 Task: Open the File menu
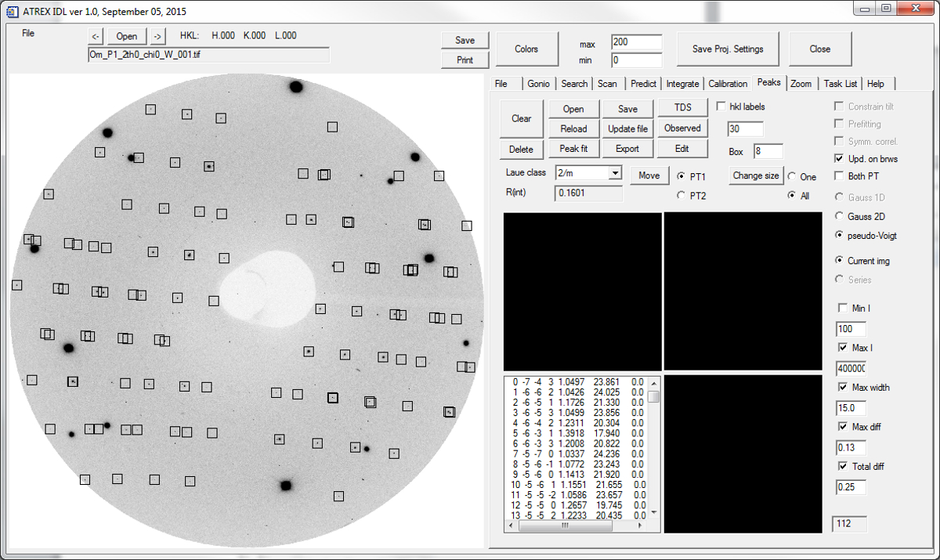point(28,34)
